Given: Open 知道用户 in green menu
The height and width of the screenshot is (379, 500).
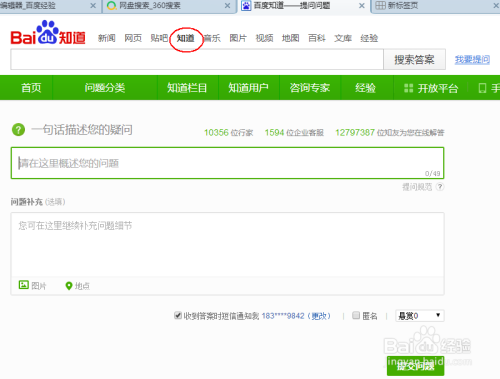Looking at the screenshot, I should pos(248,88).
